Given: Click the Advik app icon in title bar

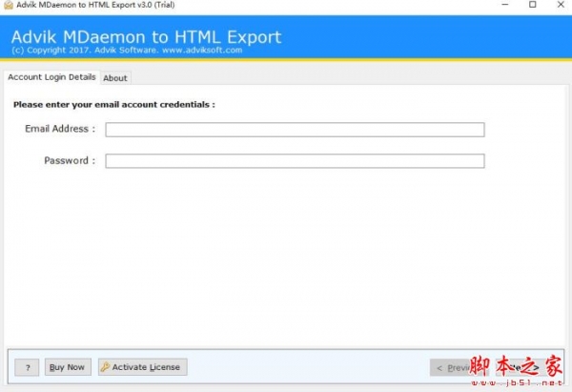Looking at the screenshot, I should 8,5.
